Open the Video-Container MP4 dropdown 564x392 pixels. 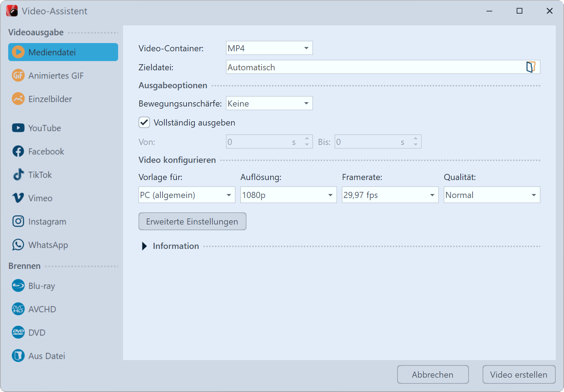coord(269,48)
